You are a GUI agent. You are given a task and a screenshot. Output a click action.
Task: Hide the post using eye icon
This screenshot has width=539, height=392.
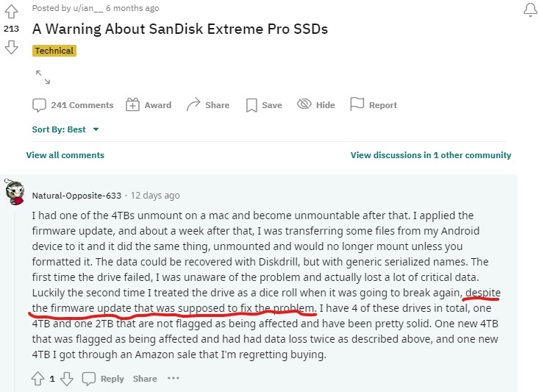pos(316,104)
